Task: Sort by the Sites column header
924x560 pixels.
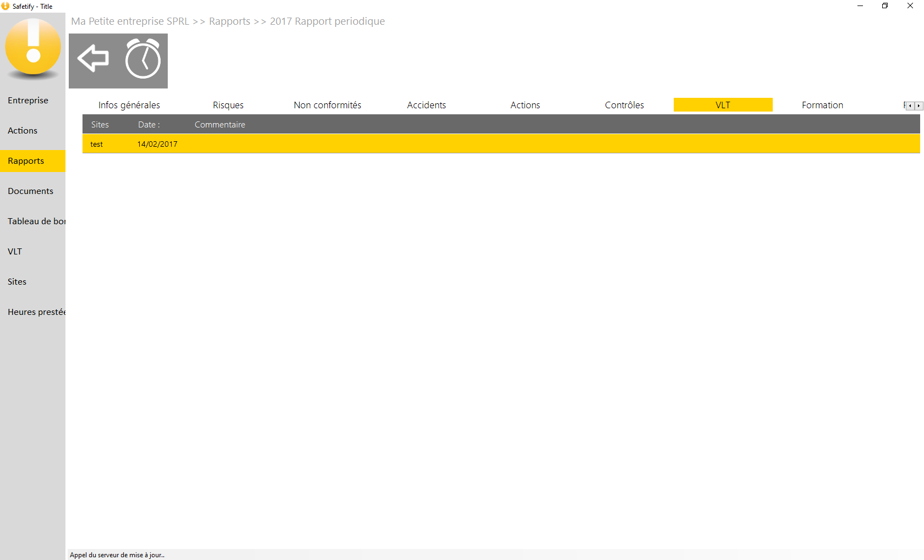Action: 100,125
